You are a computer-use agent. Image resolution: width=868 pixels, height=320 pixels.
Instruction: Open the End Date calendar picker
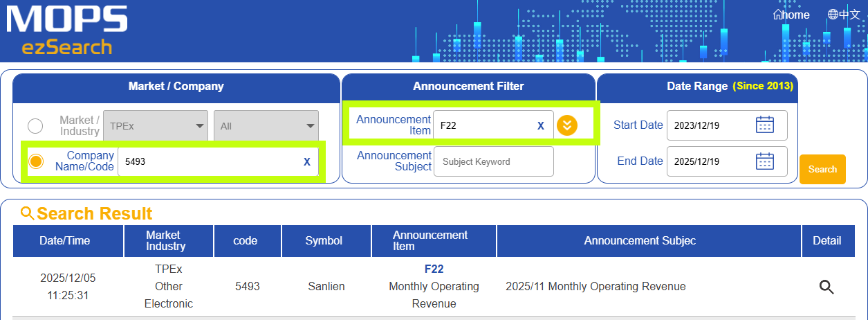[764, 161]
